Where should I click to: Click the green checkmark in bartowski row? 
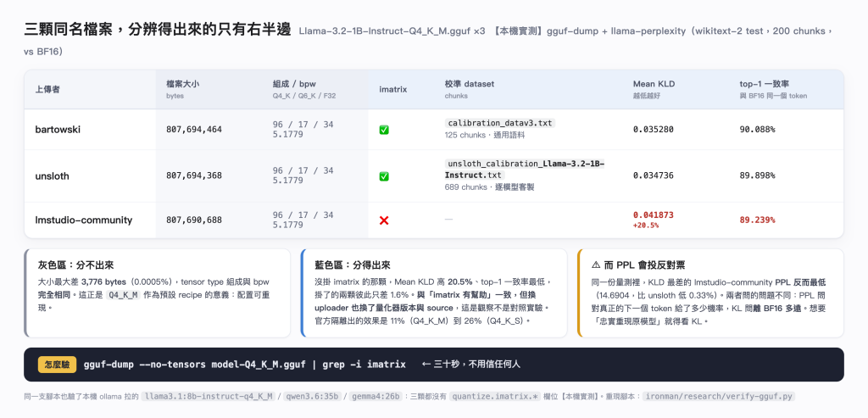[384, 130]
